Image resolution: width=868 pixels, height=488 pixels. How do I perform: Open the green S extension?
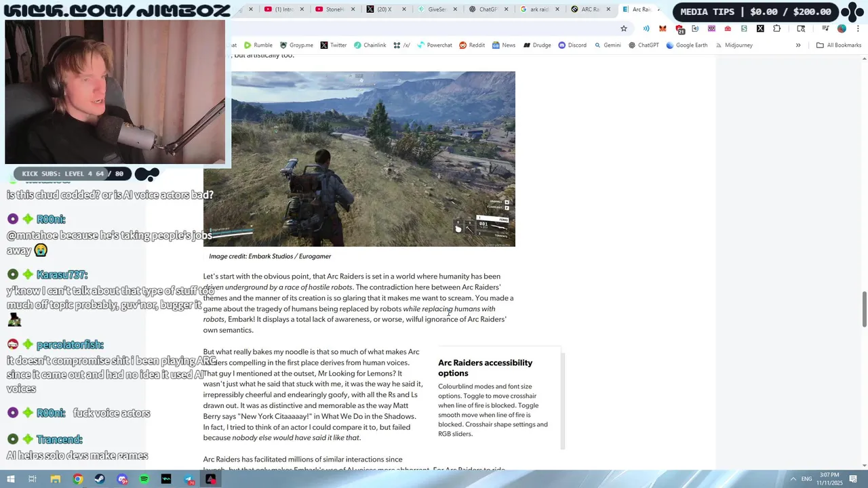coord(744,28)
